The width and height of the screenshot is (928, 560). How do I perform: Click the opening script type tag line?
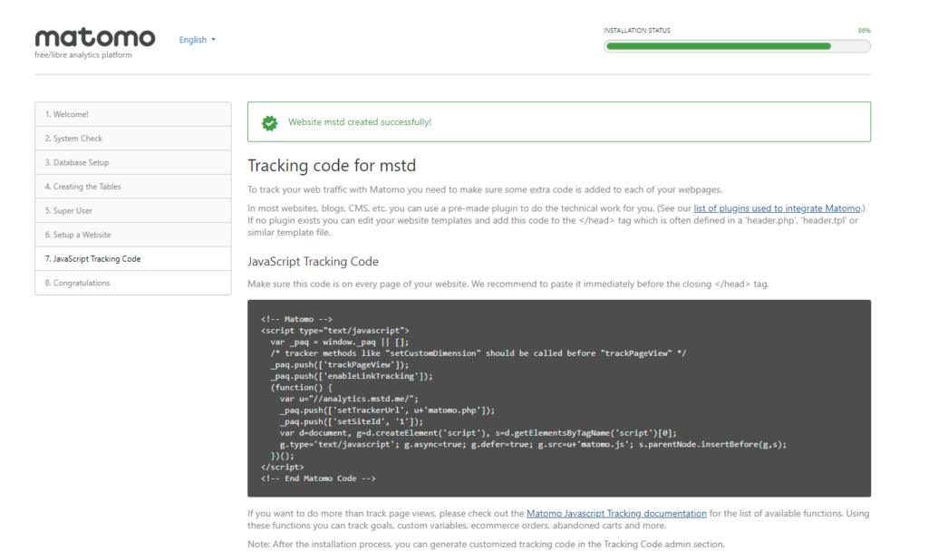pos(335,331)
